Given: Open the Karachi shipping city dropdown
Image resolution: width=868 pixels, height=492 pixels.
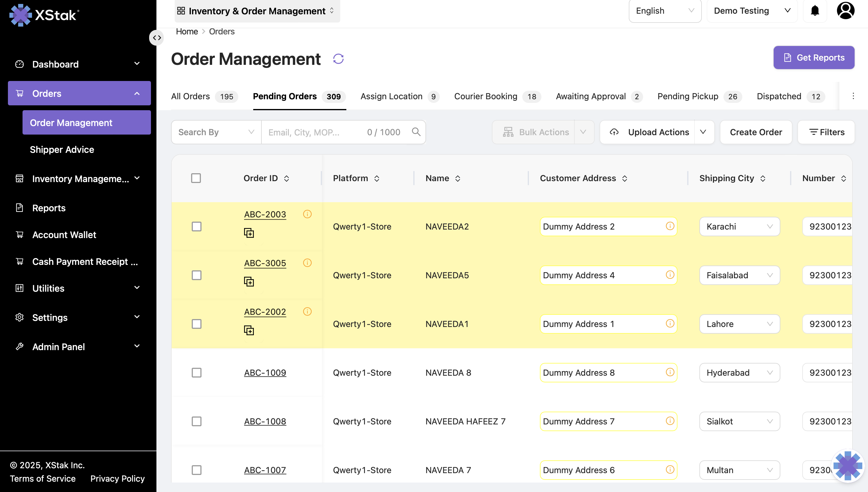Looking at the screenshot, I should tap(739, 227).
